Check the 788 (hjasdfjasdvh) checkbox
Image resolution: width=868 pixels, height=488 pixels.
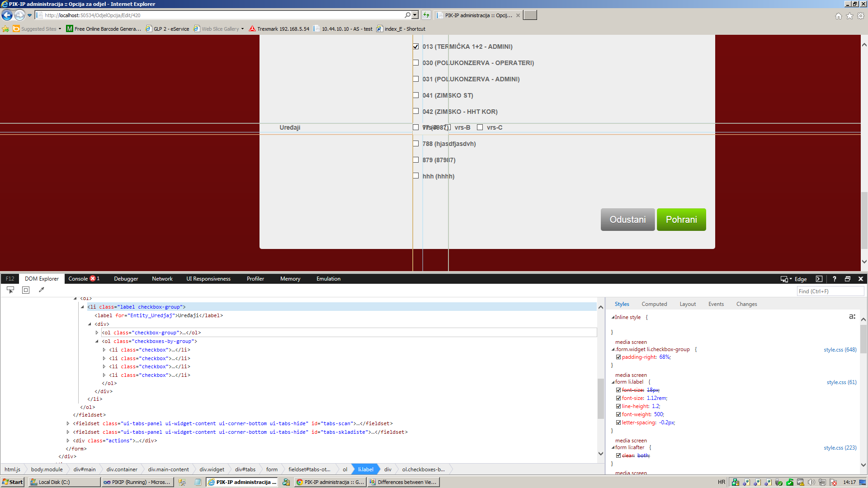[x=415, y=144]
